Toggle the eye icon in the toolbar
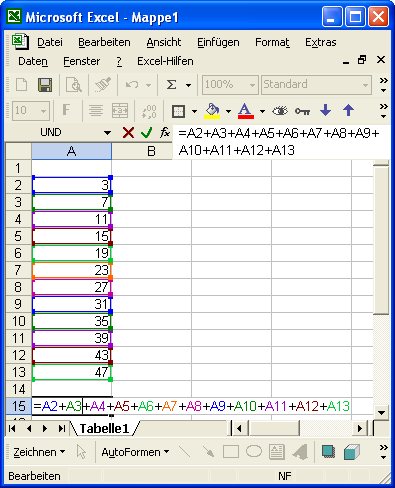The image size is (395, 488). click(x=280, y=111)
